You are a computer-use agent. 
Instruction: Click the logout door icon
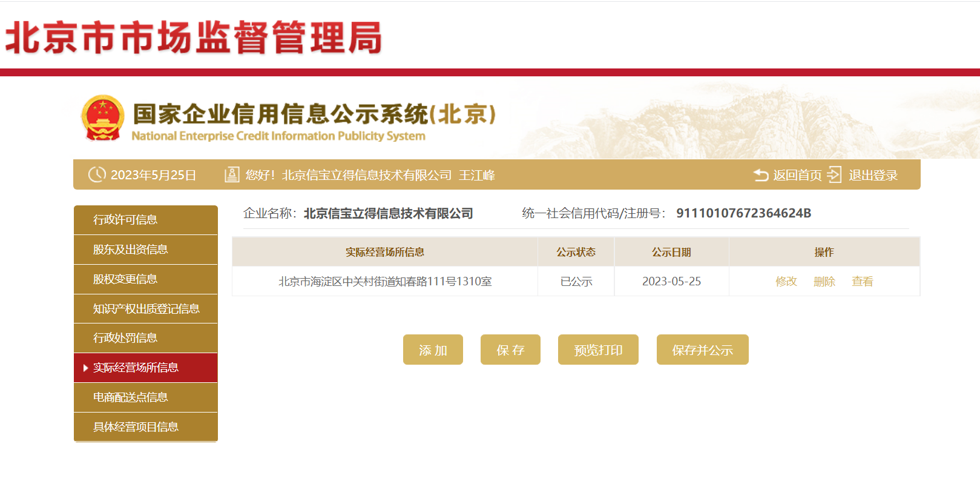point(834,174)
